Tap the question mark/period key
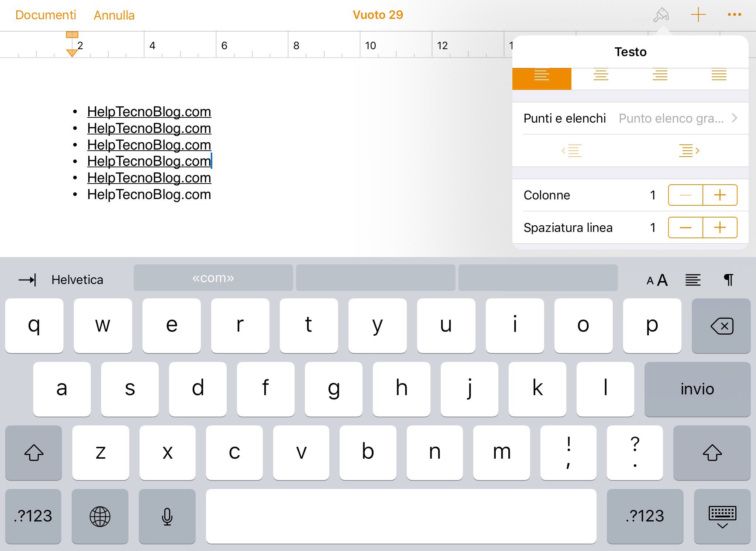The image size is (756, 551). [x=635, y=453]
